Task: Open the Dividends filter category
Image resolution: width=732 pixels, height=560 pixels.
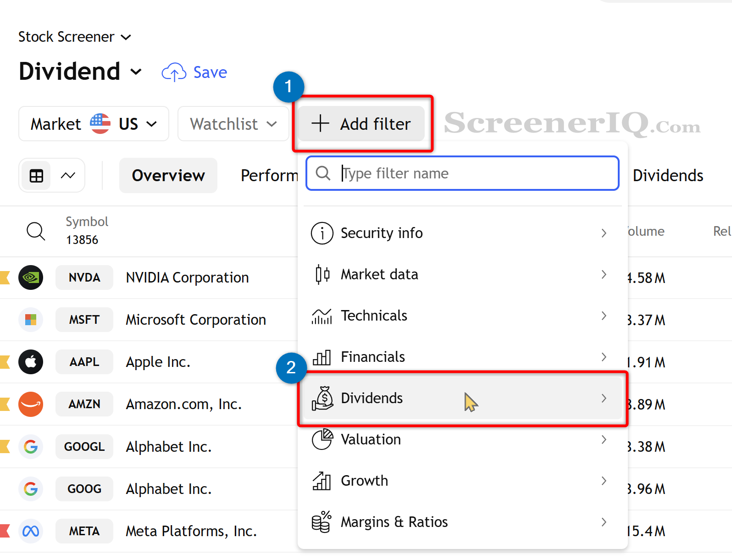Action: pos(462,398)
